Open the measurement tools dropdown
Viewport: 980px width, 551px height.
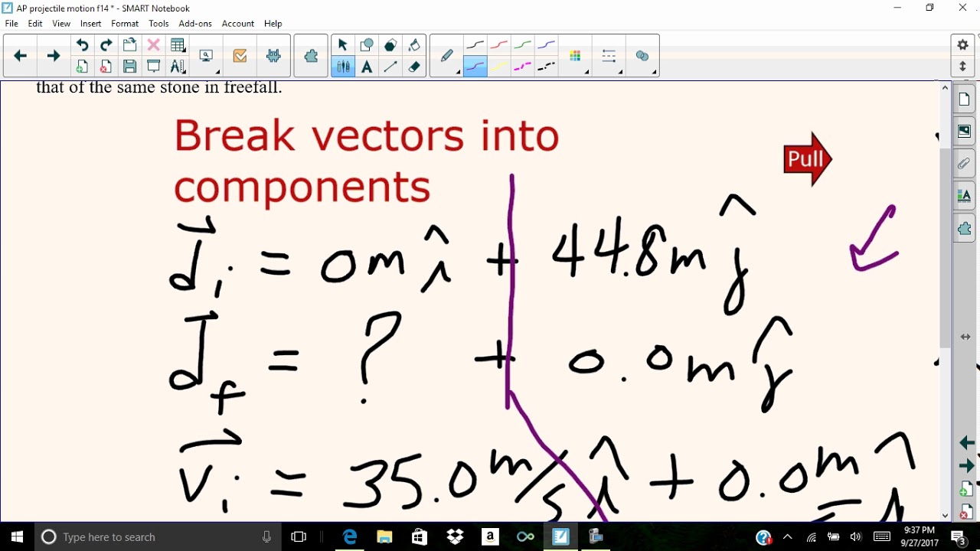coord(178,67)
